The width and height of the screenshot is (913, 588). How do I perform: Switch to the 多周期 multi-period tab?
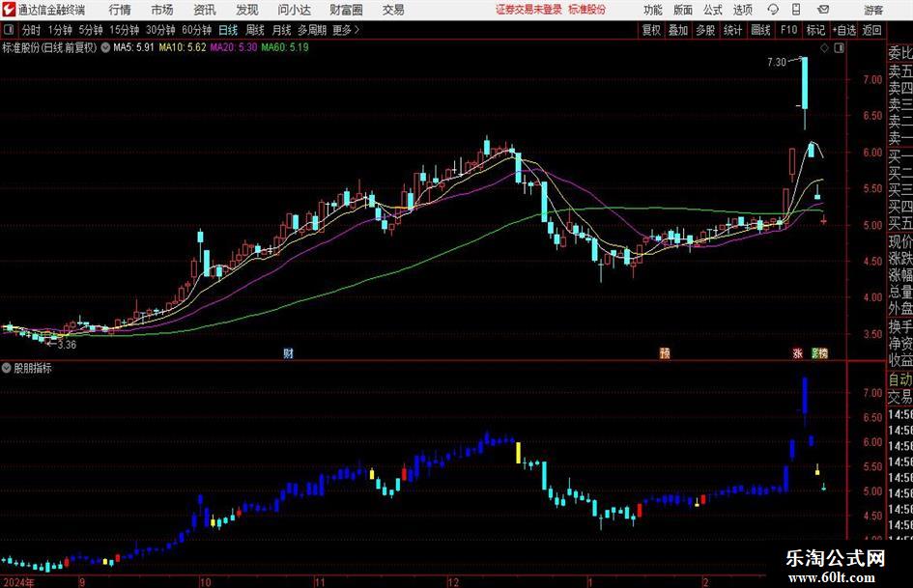click(312, 30)
